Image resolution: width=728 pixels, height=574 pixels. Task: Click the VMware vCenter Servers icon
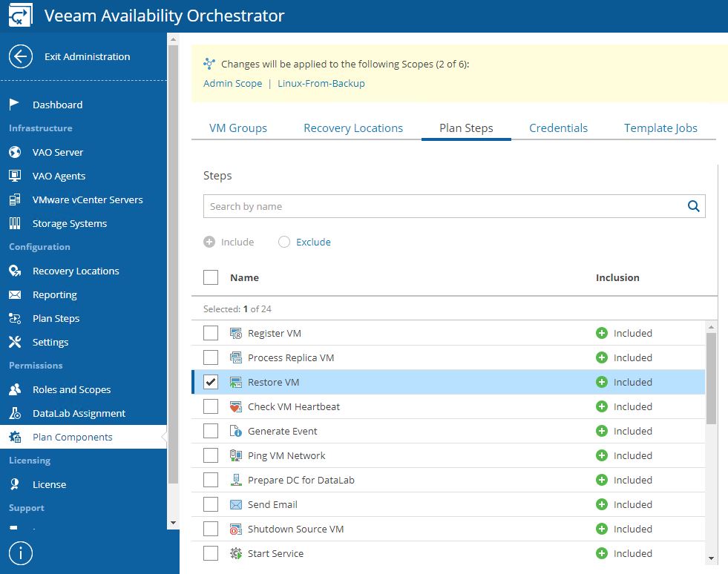(15, 199)
